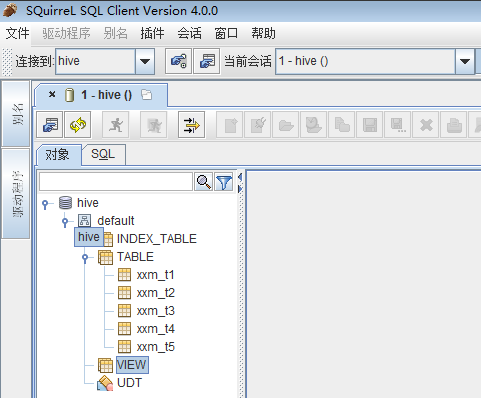Viewport: 481px width, 398px height.
Task: Click the Append file pages icon
Action: point(342,125)
